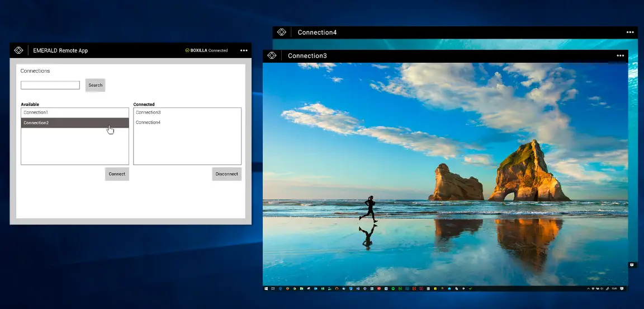Click the notification icon at Connection4 window's right edge
The height and width of the screenshot is (309, 644).
pyautogui.click(x=632, y=265)
